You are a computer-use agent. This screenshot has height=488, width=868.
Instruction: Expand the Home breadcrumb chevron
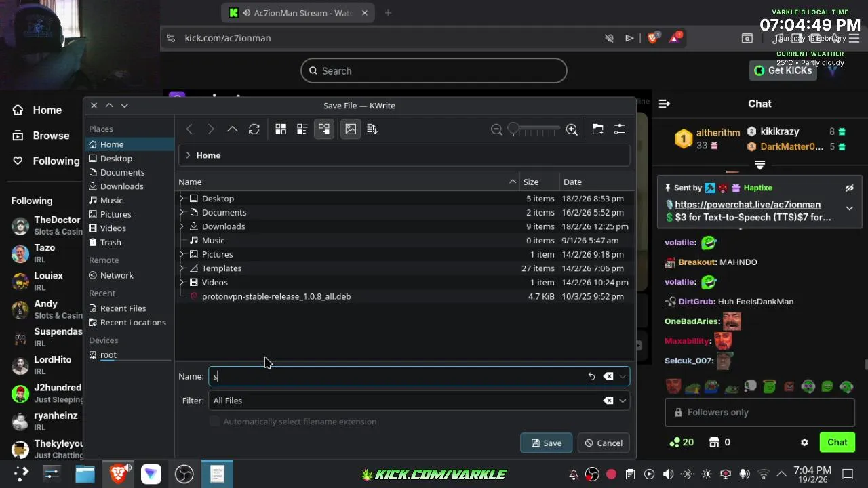188,155
